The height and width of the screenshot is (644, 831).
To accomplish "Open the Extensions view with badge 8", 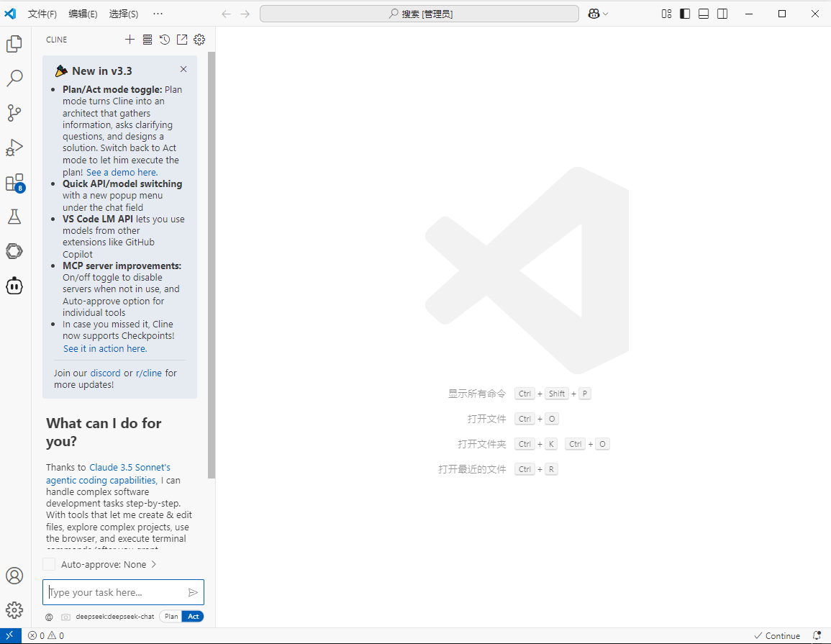I will (14, 182).
